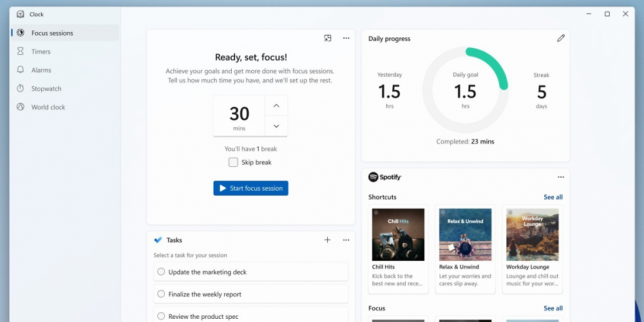Click the Clock app icon in title bar
The height and width of the screenshot is (322, 644).
pyautogui.click(x=21, y=14)
